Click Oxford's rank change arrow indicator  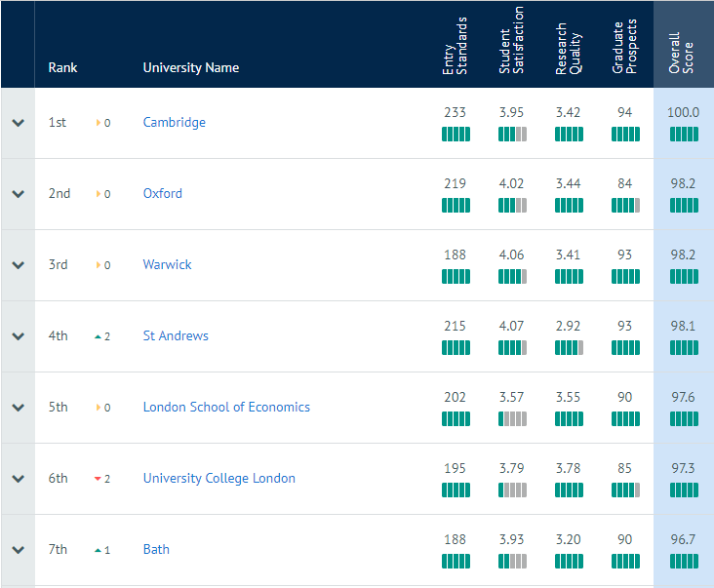[99, 194]
